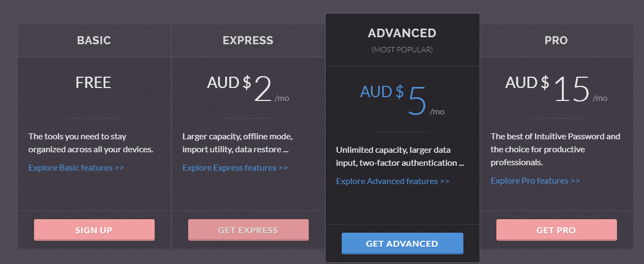Viewport: 644px width, 264px height.
Task: Click the MOST POPULAR subtitle
Action: (402, 50)
